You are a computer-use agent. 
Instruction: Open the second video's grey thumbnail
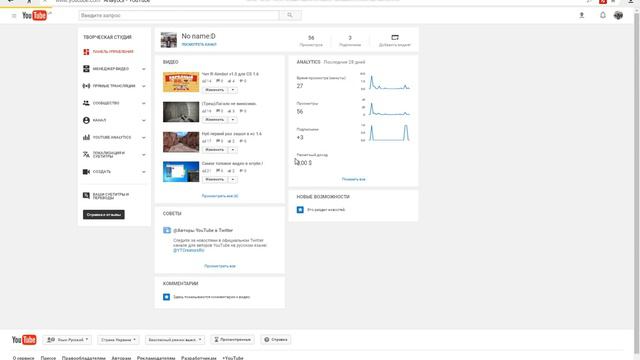click(181, 112)
